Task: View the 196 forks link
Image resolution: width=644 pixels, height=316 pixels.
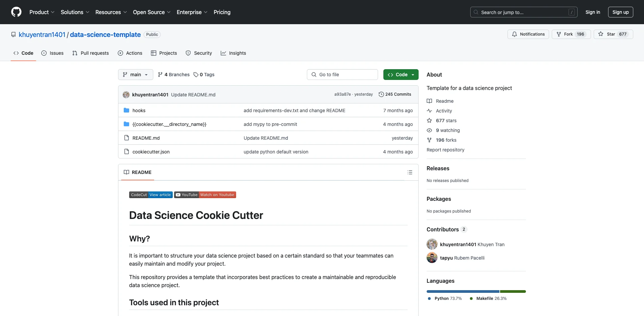Action: (442, 140)
